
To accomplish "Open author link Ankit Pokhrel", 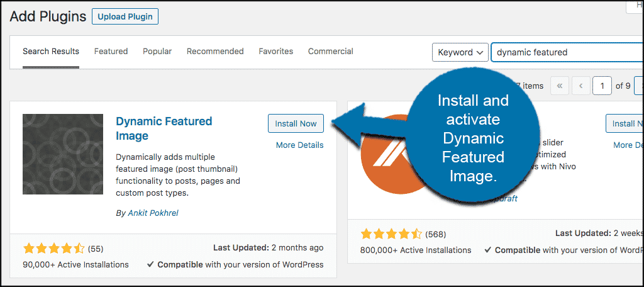I will 153,213.
